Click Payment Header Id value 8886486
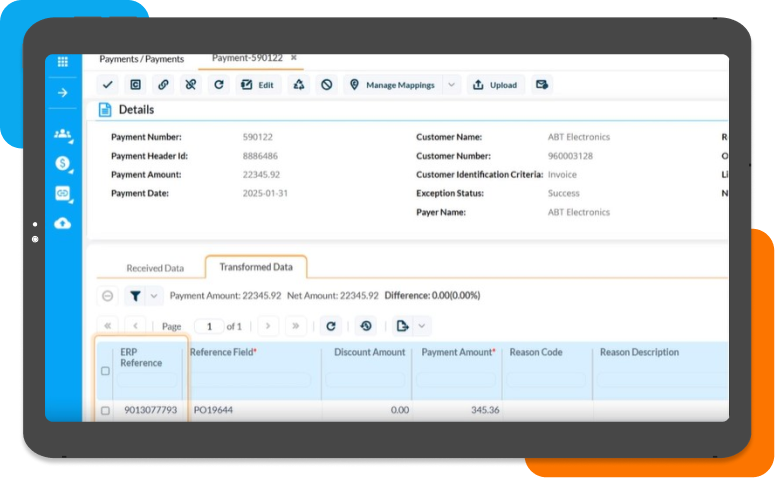Viewport: 775px width, 478px height. 260,156
